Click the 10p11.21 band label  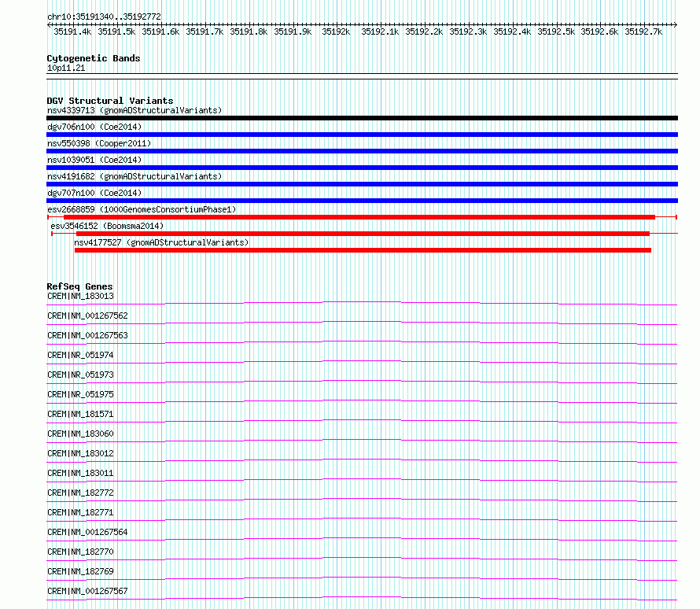click(x=66, y=68)
